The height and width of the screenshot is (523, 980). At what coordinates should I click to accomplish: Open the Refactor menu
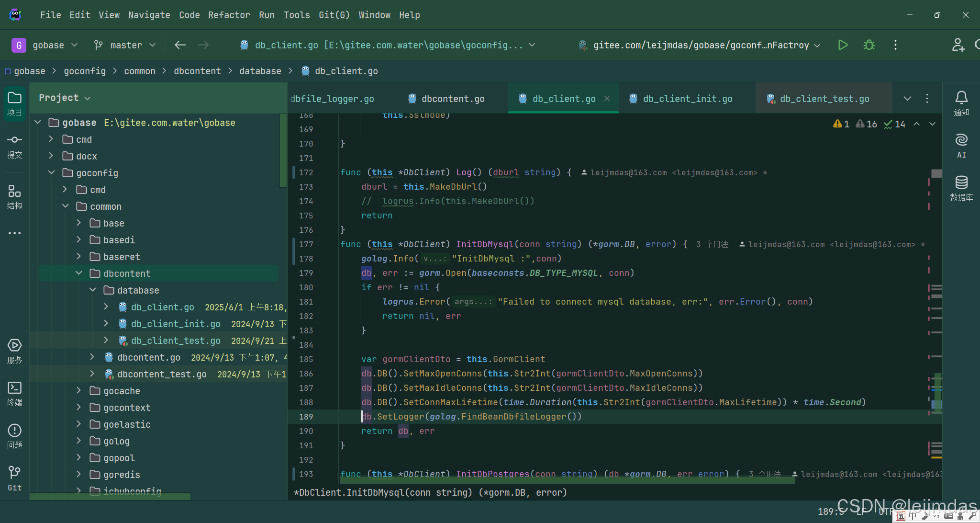click(229, 15)
